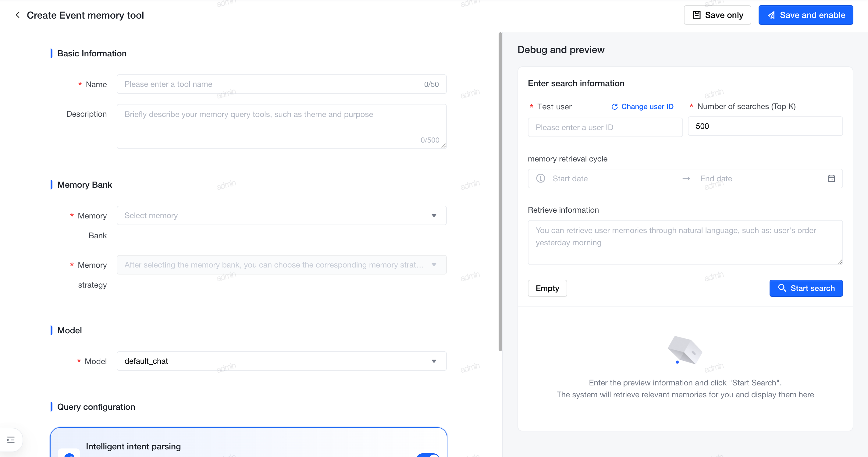Open the Select memory dropdown
Screen dimensions: 868x457
click(x=282, y=215)
